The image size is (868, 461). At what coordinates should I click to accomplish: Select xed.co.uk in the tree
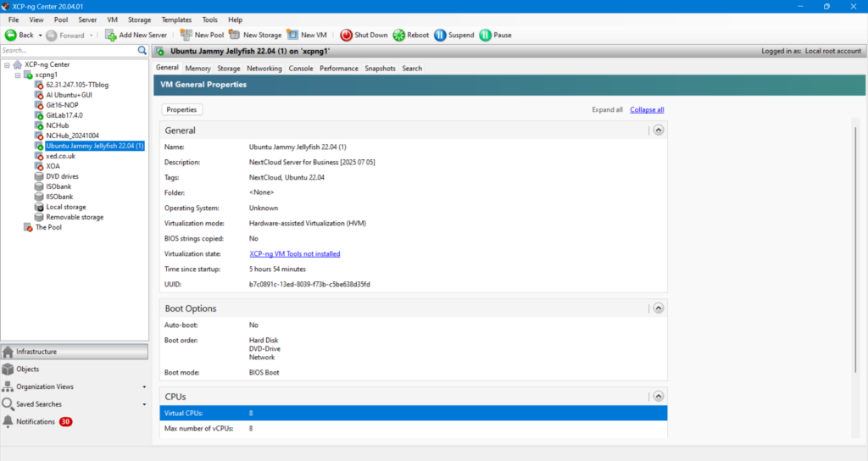click(60, 156)
